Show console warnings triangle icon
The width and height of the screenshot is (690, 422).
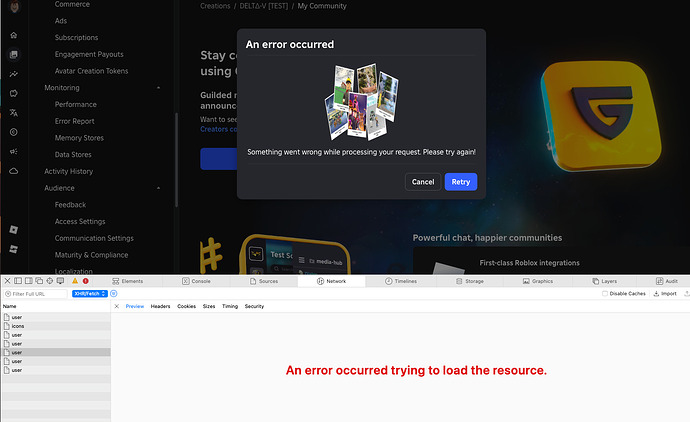pyautogui.click(x=75, y=281)
